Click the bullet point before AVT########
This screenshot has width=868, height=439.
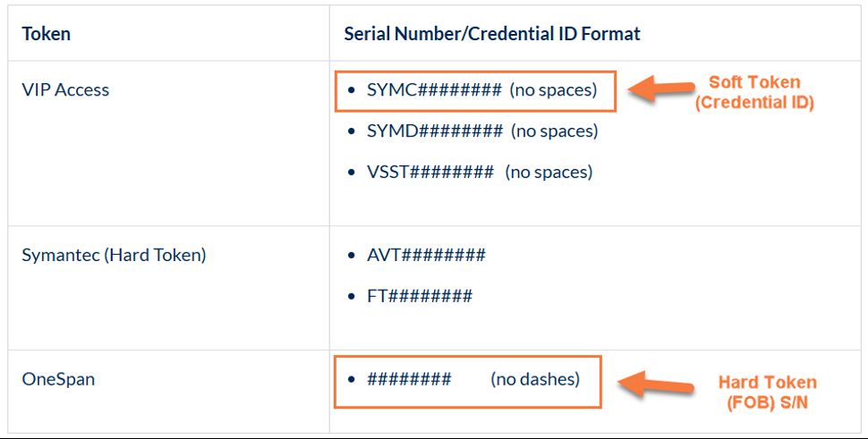pyautogui.click(x=353, y=256)
